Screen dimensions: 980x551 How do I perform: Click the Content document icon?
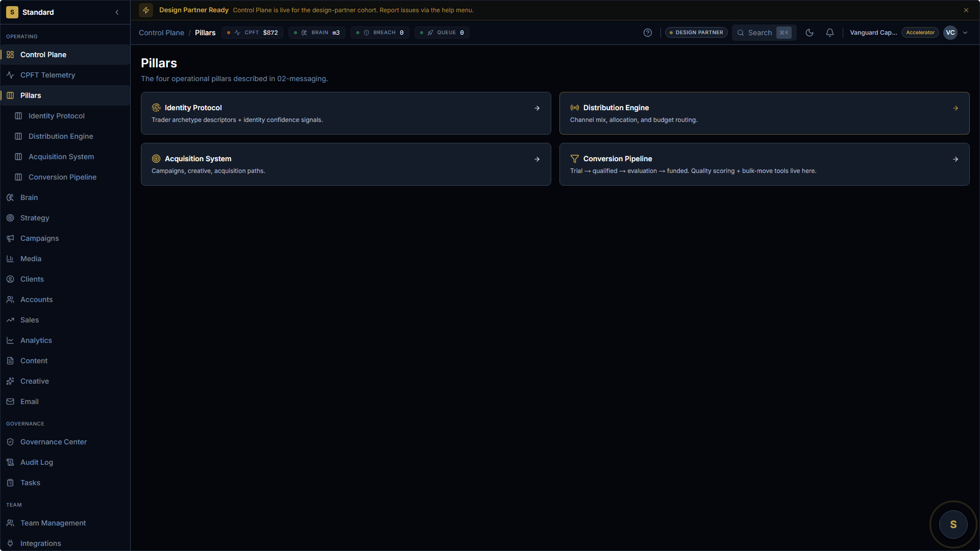pos(10,361)
